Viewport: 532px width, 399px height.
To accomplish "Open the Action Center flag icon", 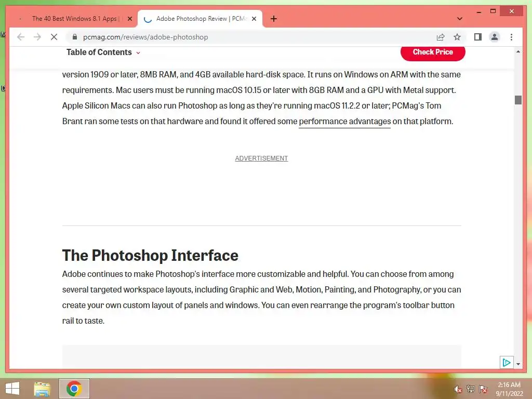I will (483, 389).
